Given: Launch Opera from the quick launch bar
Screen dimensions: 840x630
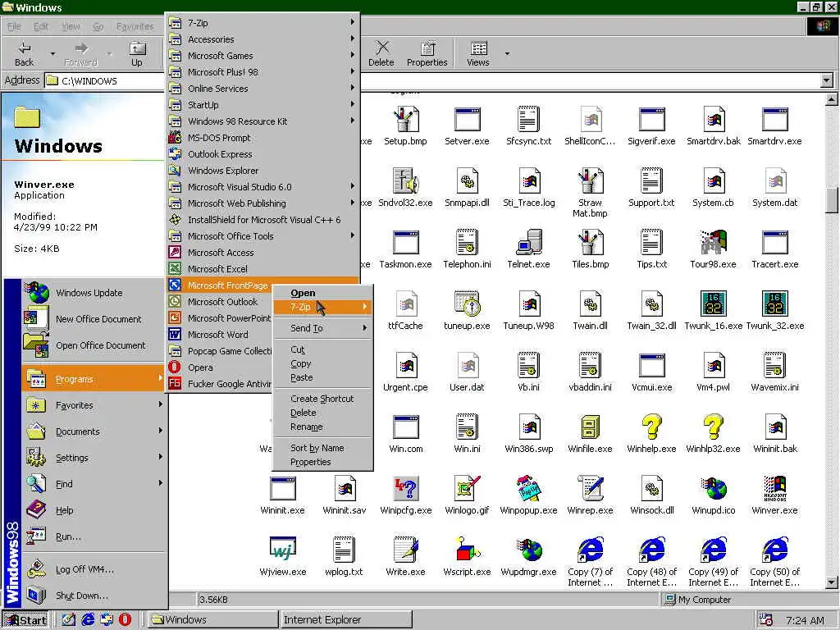Looking at the screenshot, I should tap(125, 619).
